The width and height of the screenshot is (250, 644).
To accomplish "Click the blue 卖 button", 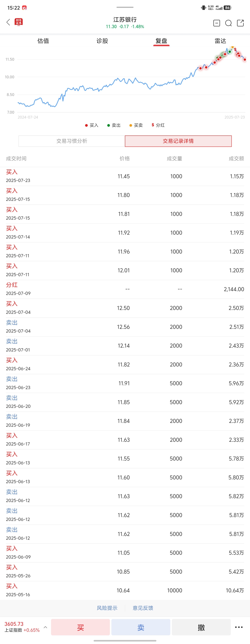I will coord(141,627).
